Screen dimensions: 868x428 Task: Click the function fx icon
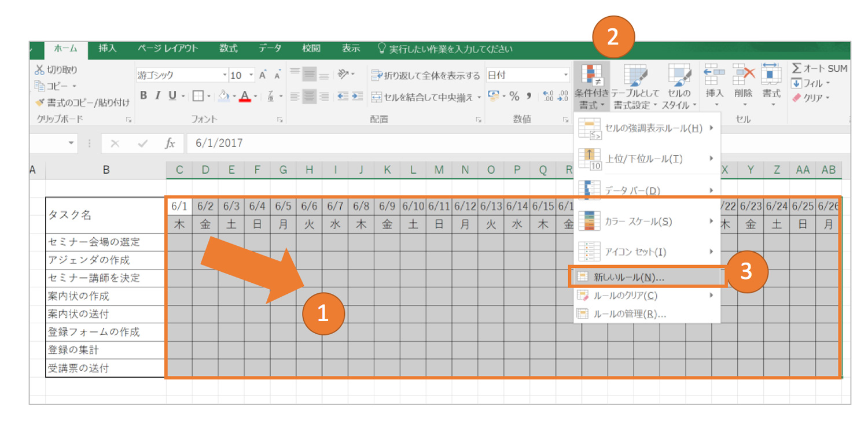(x=170, y=143)
